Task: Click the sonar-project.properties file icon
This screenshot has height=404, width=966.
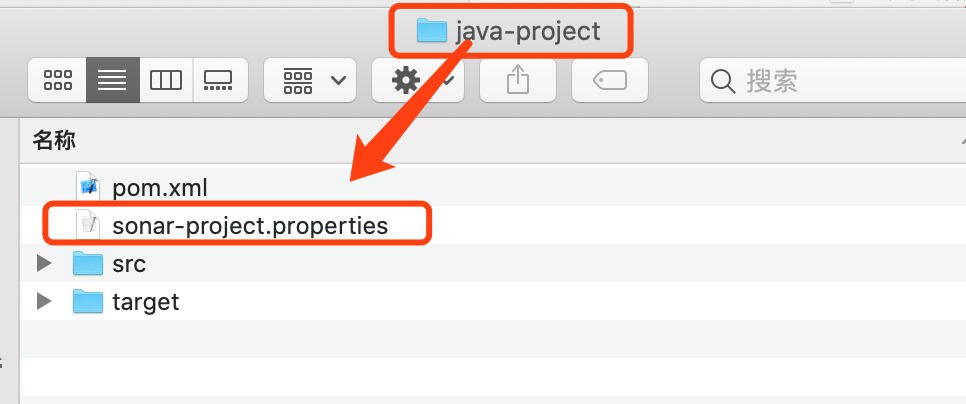Action: (x=89, y=225)
